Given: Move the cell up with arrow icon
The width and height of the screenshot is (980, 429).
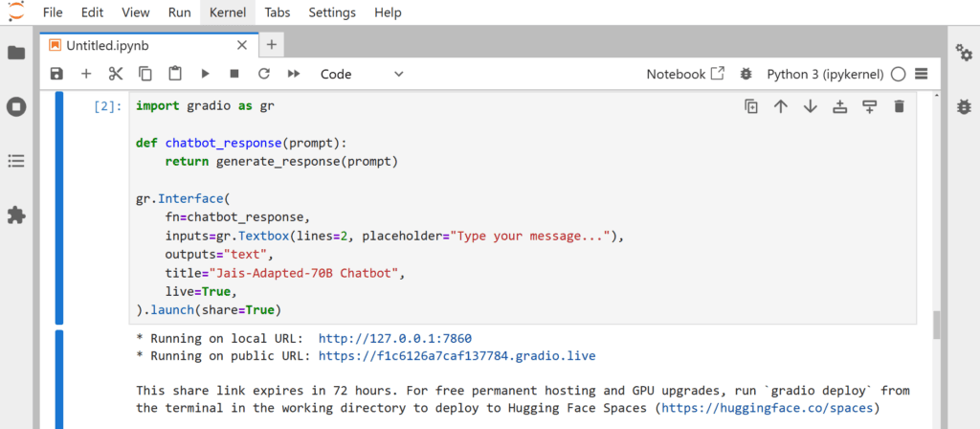Looking at the screenshot, I should [780, 106].
